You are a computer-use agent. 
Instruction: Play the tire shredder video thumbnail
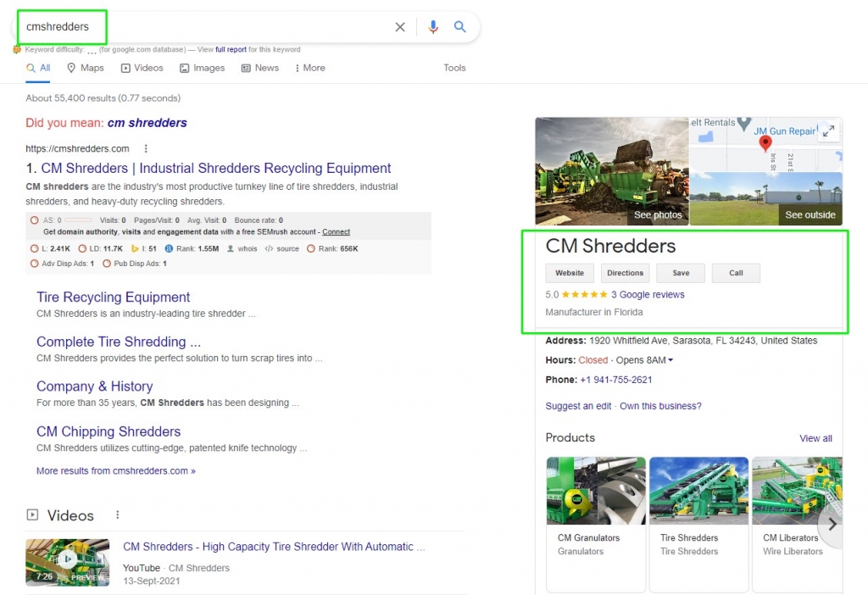(68, 562)
